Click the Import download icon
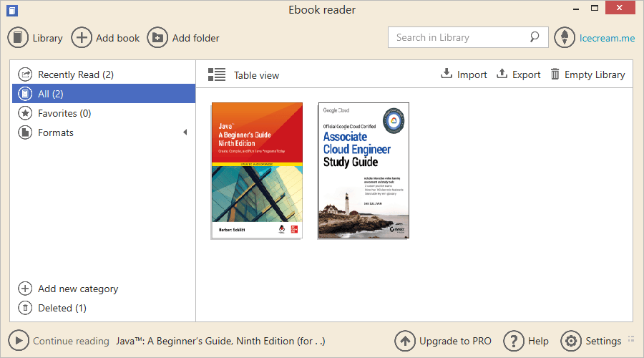The image size is (644, 358). point(447,74)
